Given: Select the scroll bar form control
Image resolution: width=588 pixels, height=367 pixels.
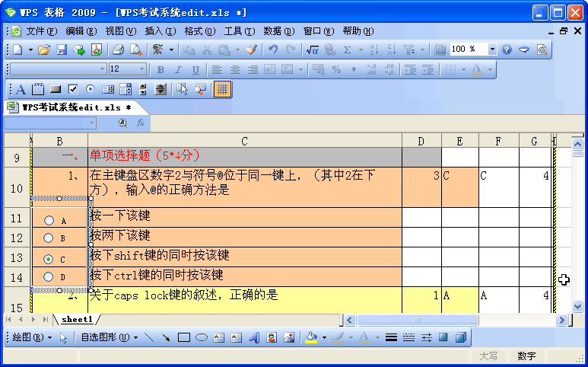Looking at the screenshot, I should [143, 89].
